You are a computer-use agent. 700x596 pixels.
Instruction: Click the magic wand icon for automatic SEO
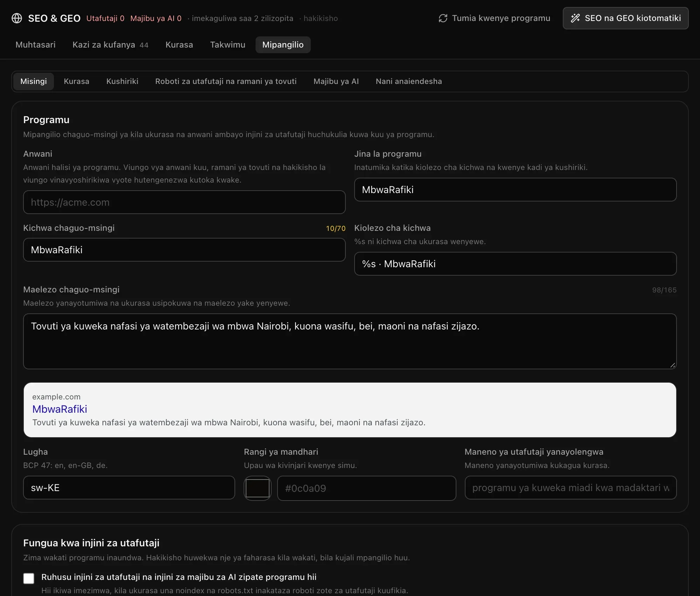(575, 18)
